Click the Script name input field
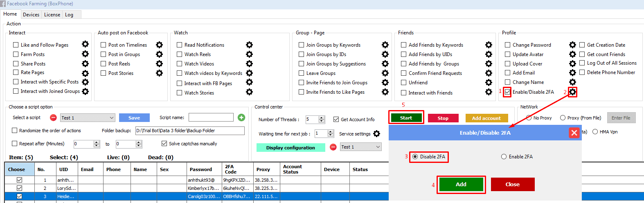Viewport: 644px width, 203px height. [x=211, y=117]
